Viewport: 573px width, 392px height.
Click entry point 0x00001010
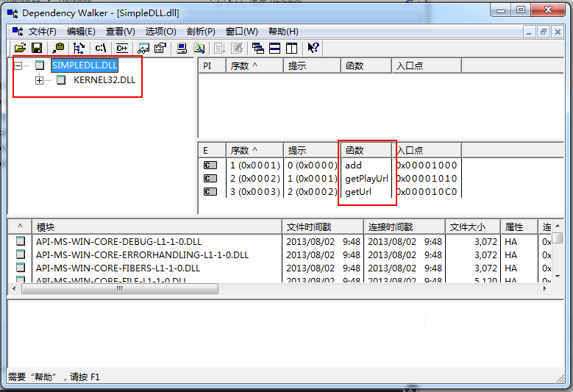pyautogui.click(x=427, y=178)
